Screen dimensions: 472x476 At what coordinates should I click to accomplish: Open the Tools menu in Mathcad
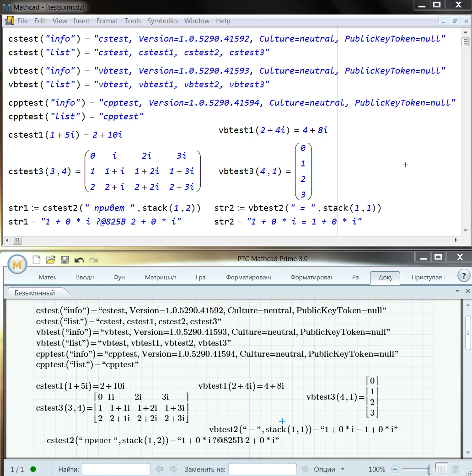133,21
